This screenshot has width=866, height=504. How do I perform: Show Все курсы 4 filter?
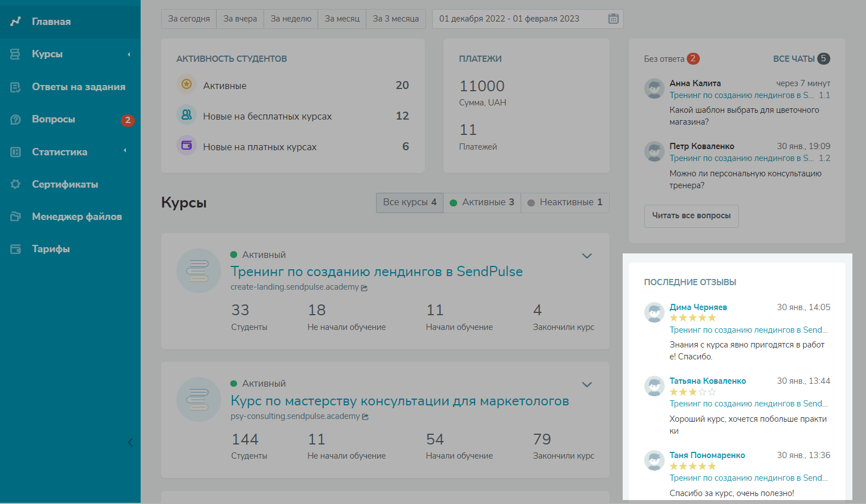(x=409, y=202)
